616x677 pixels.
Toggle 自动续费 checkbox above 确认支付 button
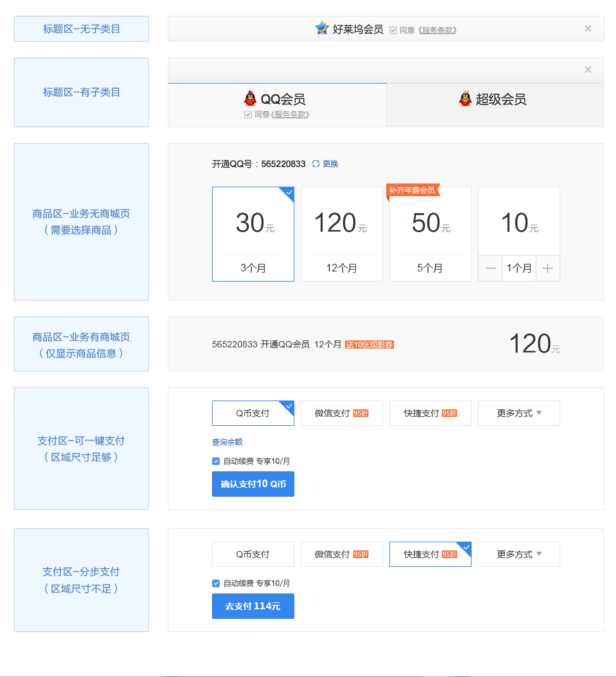[216, 461]
